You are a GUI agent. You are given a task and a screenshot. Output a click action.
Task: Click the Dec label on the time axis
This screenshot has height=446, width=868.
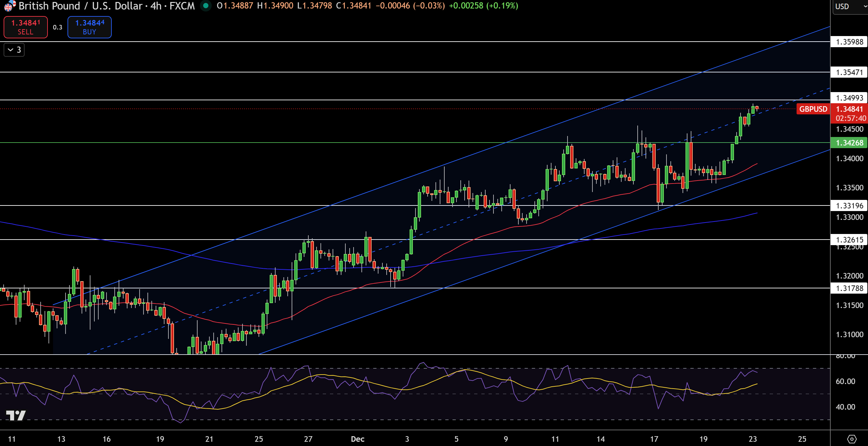coord(358,439)
